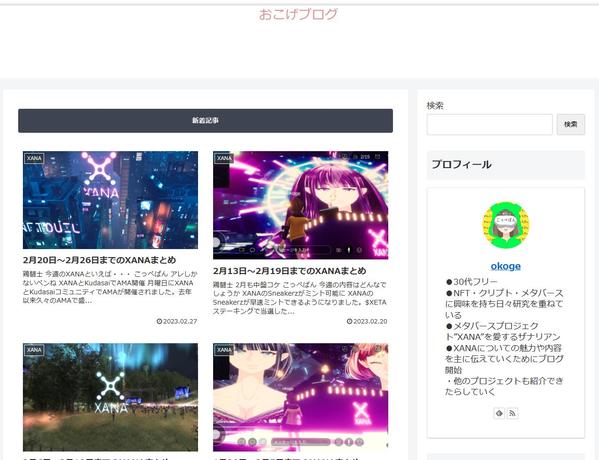
Task: Click excerpt starting 隅髄士 2月も中盤コケ
Action: 300,298
